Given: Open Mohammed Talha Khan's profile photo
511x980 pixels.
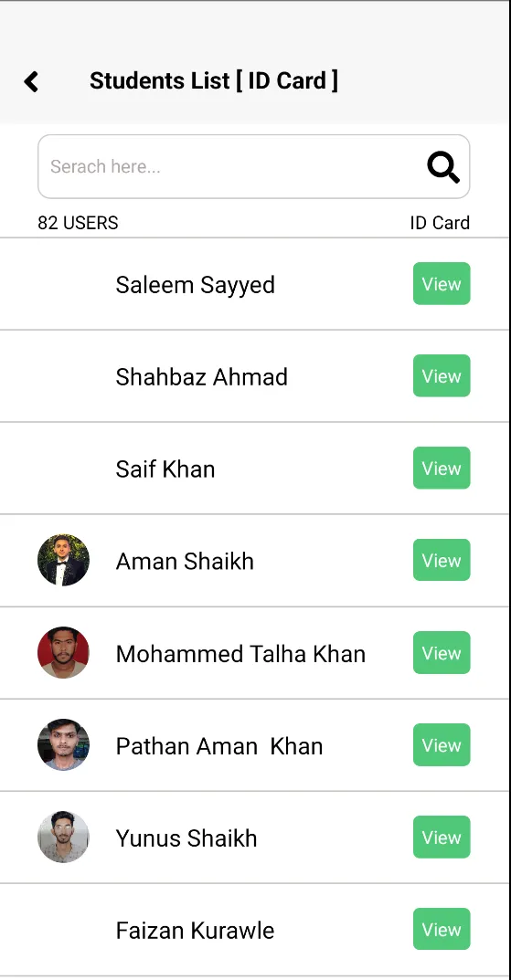Looking at the screenshot, I should [63, 652].
